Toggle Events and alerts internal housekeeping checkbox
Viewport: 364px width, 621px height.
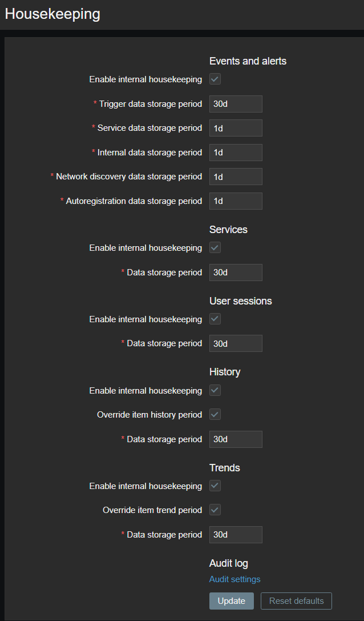(215, 79)
